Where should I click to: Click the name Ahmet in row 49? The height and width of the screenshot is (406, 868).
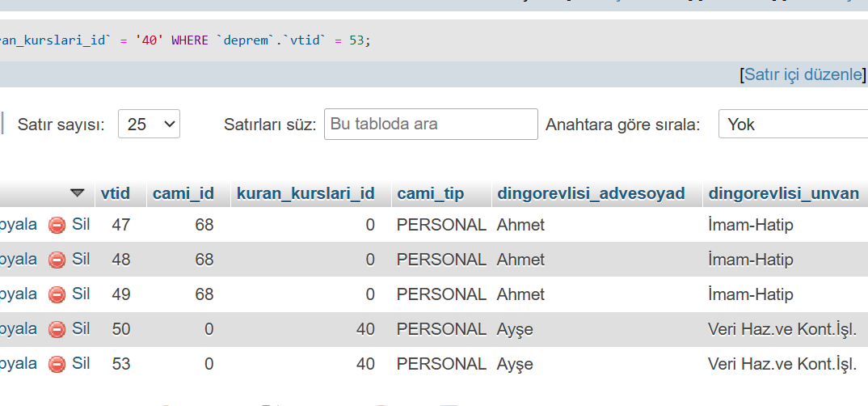click(x=520, y=294)
